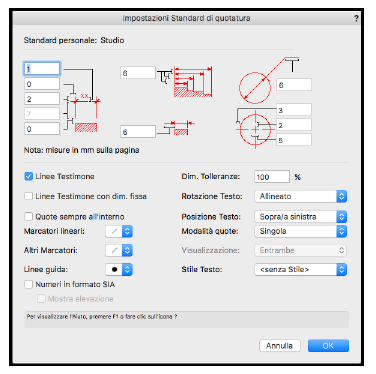The width and height of the screenshot is (376, 374).
Task: Click the 'Stile Testo:' label
Action: [x=202, y=269]
